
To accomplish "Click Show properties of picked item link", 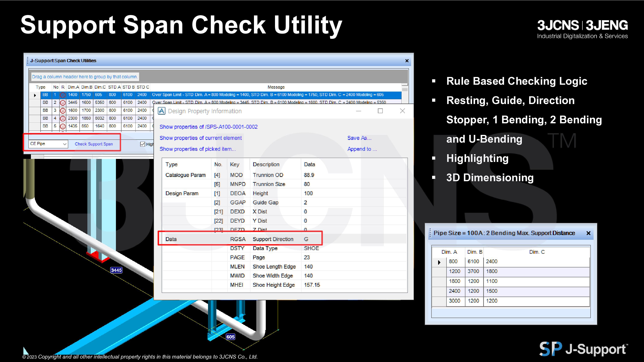I will pyautogui.click(x=197, y=149).
